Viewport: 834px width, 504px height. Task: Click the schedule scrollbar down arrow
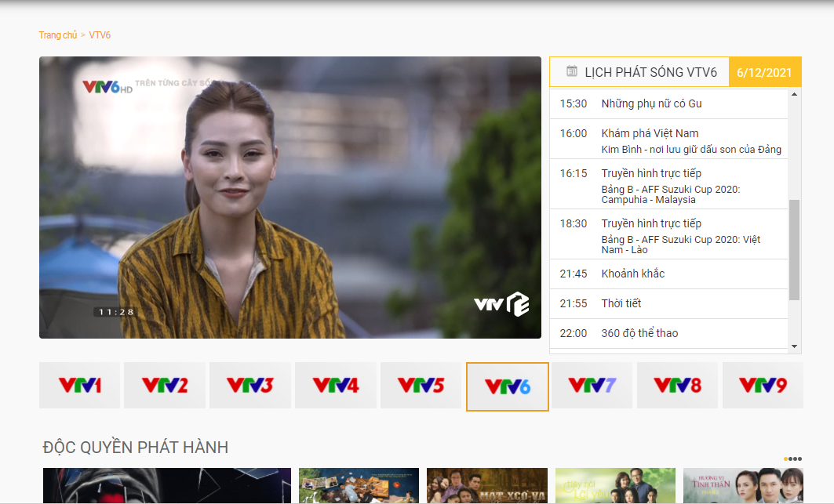tap(794, 346)
